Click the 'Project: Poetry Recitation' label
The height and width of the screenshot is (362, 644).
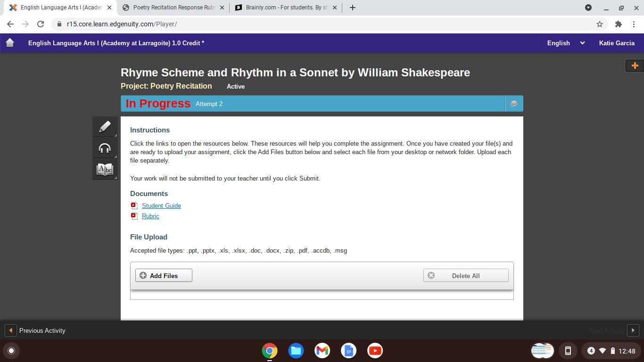166,86
